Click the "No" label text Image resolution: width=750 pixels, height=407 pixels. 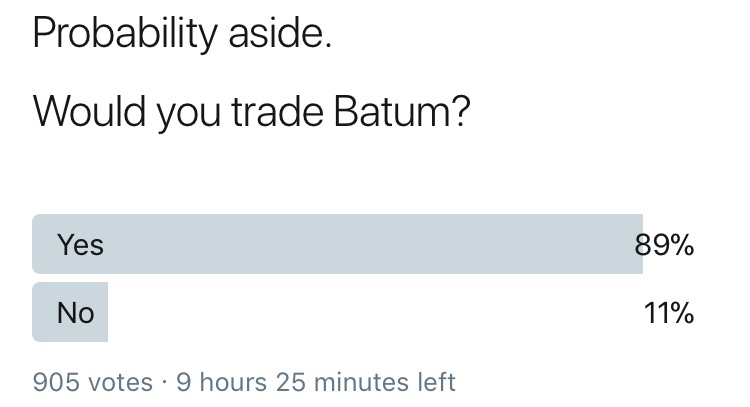(75, 313)
